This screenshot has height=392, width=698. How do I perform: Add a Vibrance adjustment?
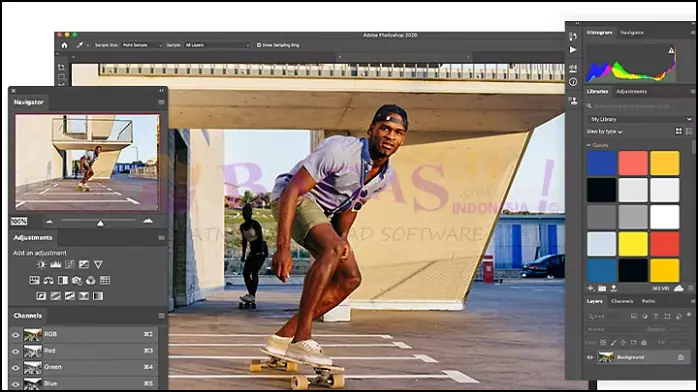click(x=98, y=264)
